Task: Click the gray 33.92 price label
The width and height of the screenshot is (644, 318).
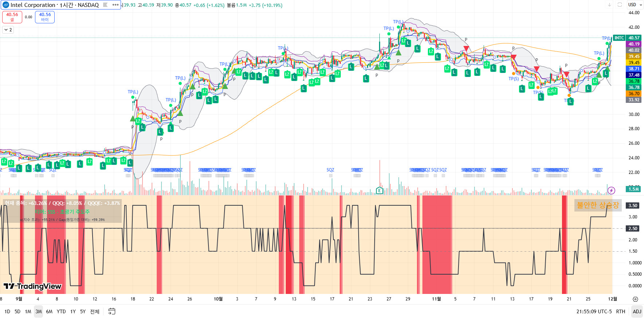Action: click(634, 100)
